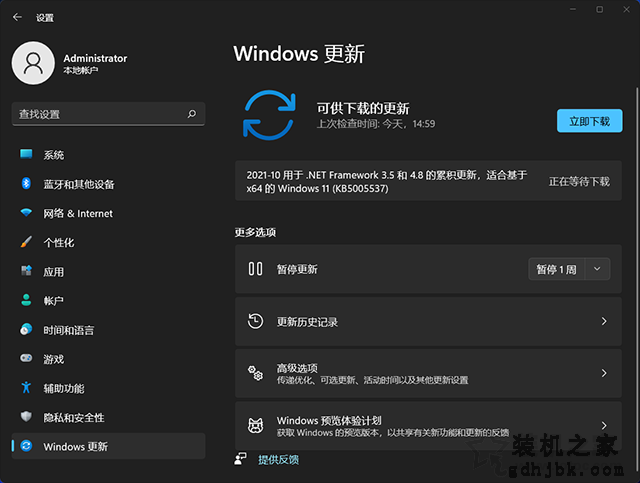Click the 高级选项 gears icon
This screenshot has height=483, width=640.
[256, 373]
